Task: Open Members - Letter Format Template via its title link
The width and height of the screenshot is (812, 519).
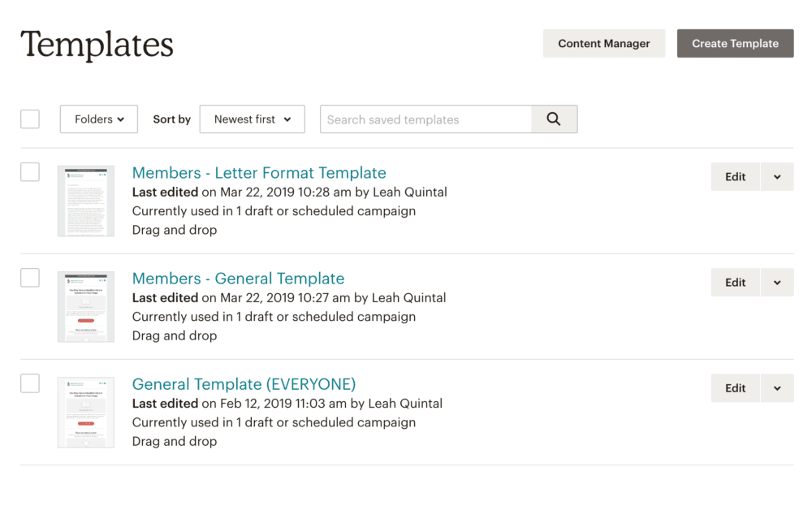Action: tap(259, 172)
